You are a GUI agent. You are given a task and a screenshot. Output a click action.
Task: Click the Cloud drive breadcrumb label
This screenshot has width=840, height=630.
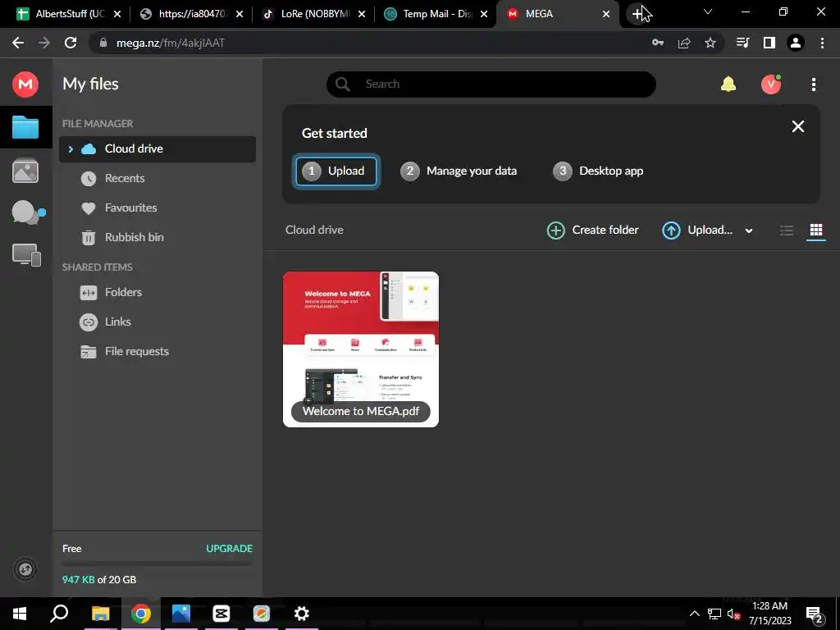(314, 230)
